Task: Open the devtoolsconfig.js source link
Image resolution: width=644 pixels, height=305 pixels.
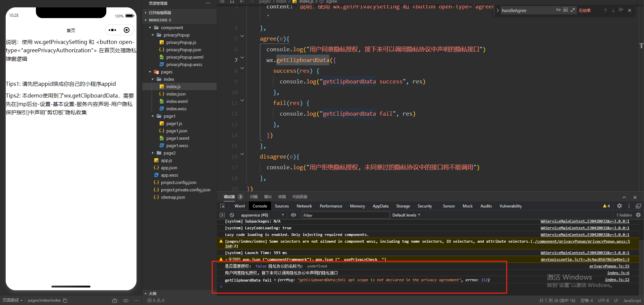Action: tap(585, 259)
